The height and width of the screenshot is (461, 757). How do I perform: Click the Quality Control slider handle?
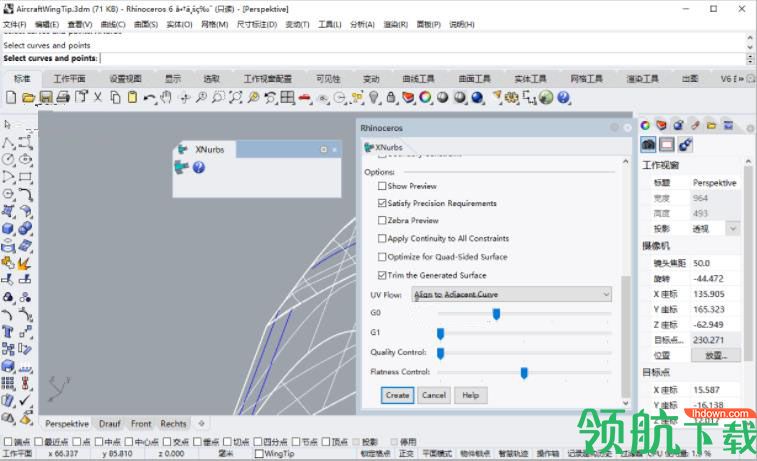440,353
